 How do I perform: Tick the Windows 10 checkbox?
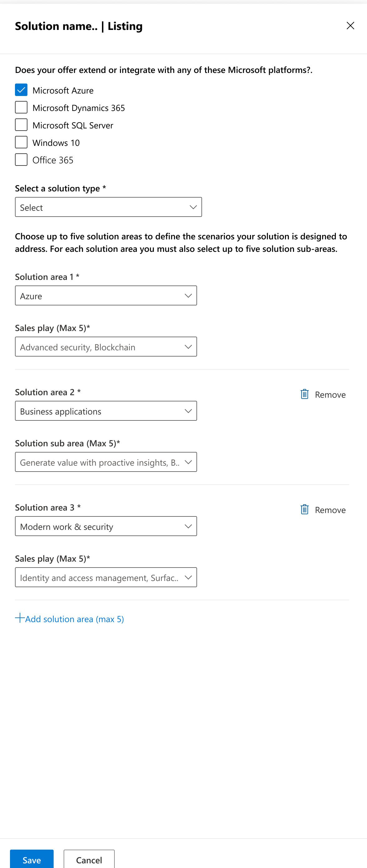click(x=21, y=142)
